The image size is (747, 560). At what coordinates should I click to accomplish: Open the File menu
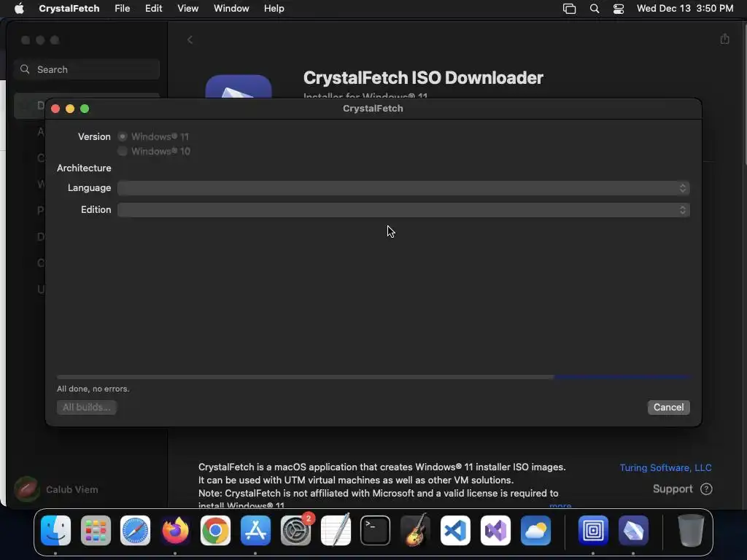[123, 9]
